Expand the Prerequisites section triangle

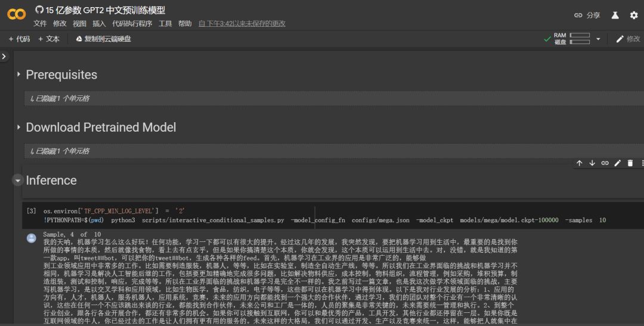click(18, 74)
